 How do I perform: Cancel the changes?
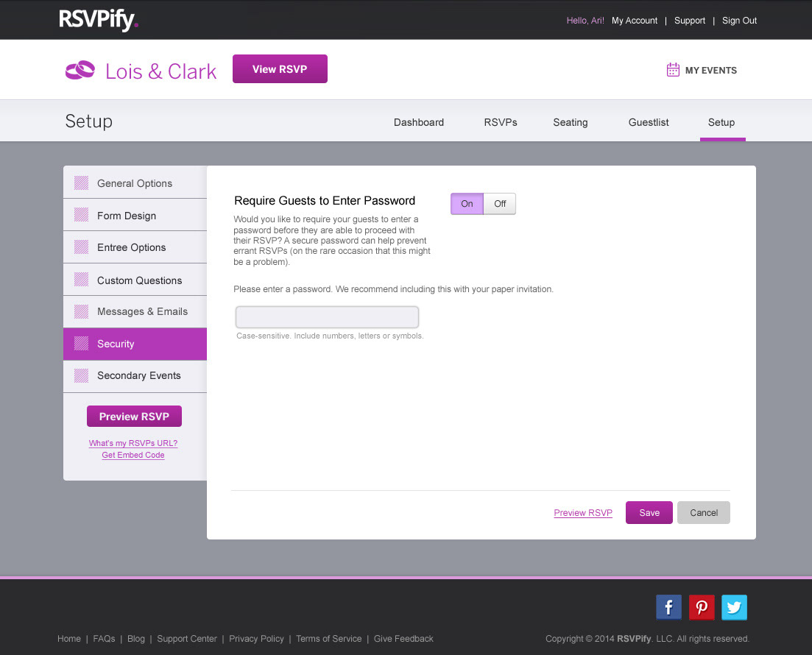704,513
